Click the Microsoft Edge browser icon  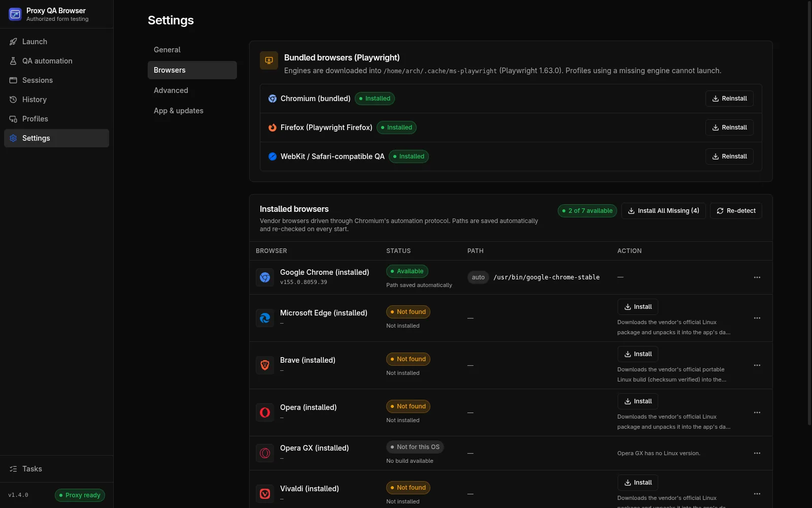pyautogui.click(x=265, y=318)
